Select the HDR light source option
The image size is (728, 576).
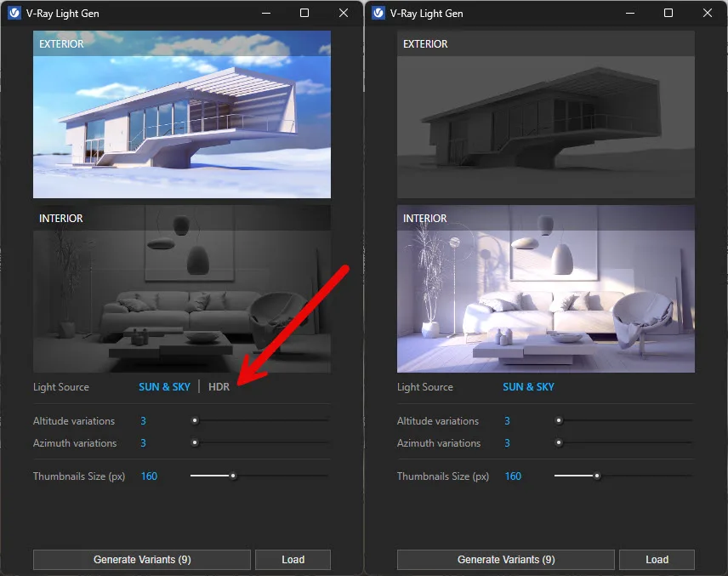click(x=219, y=386)
